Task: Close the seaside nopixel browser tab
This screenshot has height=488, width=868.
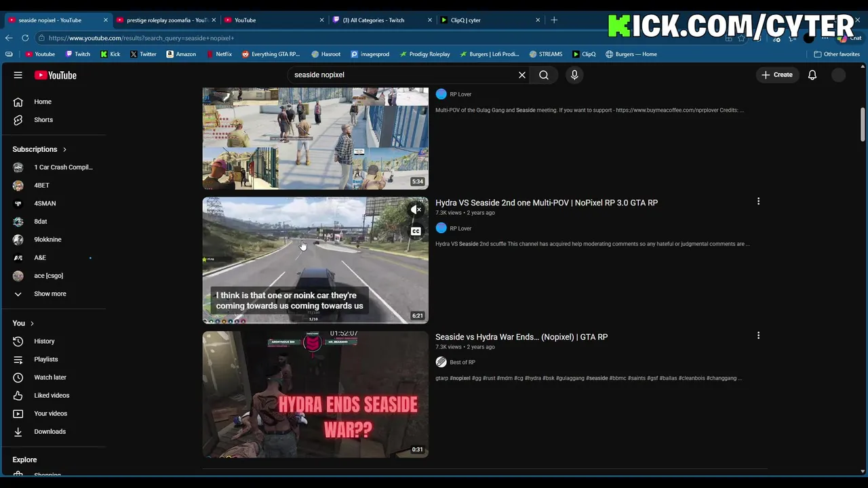Action: pyautogui.click(x=106, y=20)
